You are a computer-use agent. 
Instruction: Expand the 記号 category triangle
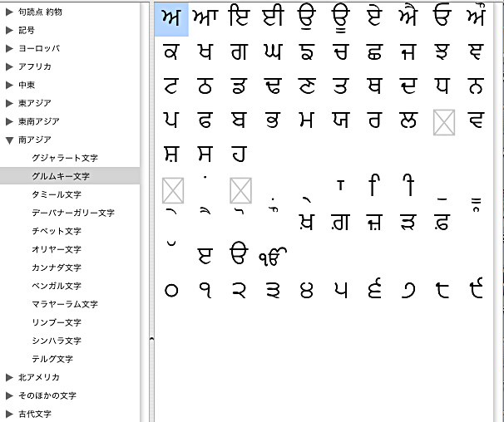[x=10, y=31]
